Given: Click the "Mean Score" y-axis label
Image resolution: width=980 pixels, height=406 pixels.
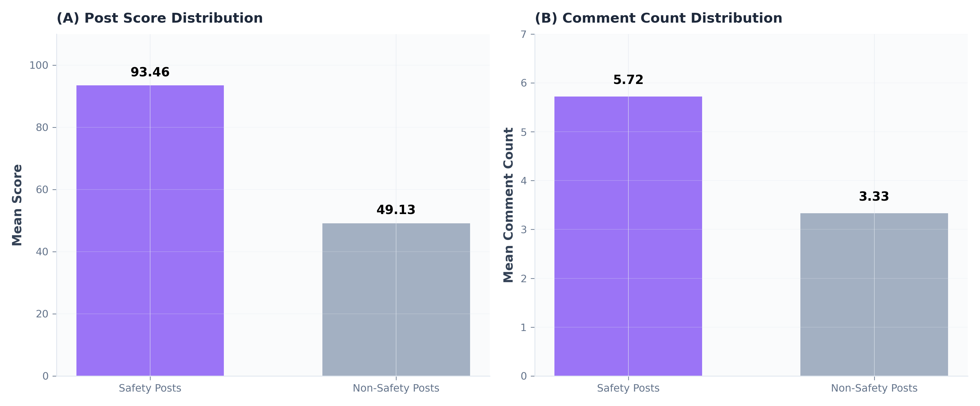Looking at the screenshot, I should (17, 205).
